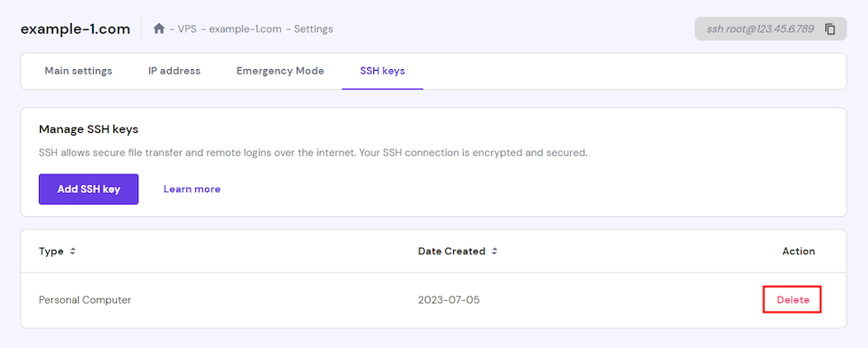Open the Emergency Mode tab
Screen dimensions: 868x348
(x=280, y=71)
